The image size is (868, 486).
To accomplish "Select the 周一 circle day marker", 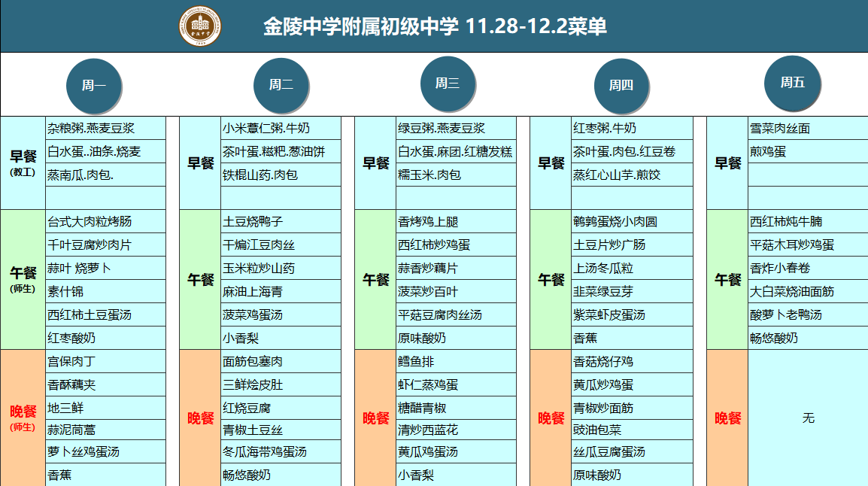I will pos(94,85).
